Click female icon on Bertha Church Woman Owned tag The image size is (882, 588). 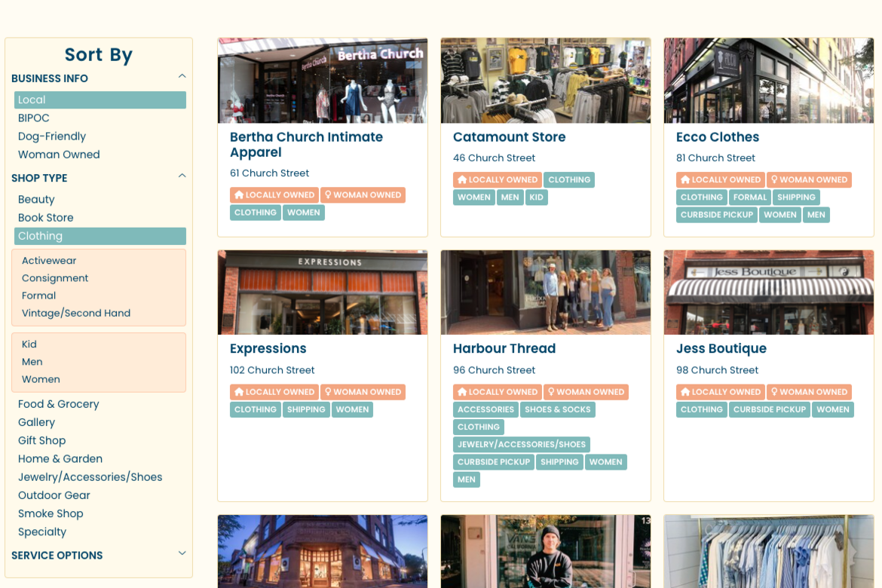pos(328,194)
